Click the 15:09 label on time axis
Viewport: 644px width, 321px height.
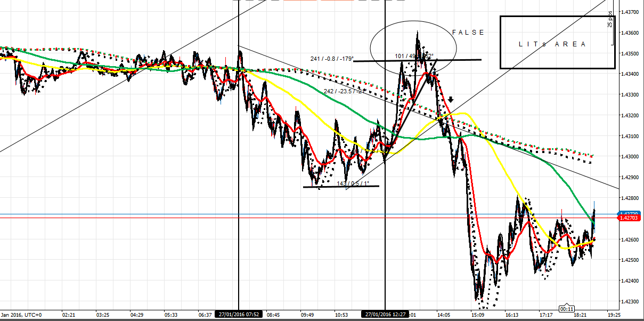pyautogui.click(x=479, y=315)
